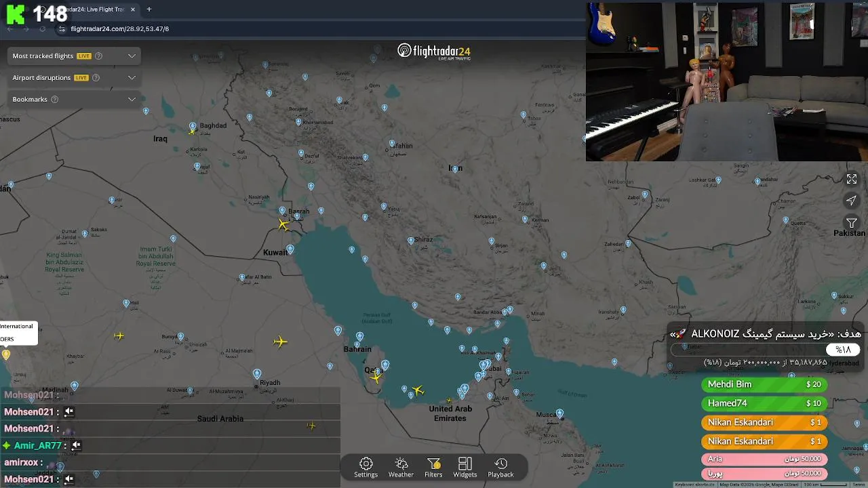This screenshot has height=488, width=868.
Task: Click the Hamed74 $10 donation row
Action: click(764, 403)
